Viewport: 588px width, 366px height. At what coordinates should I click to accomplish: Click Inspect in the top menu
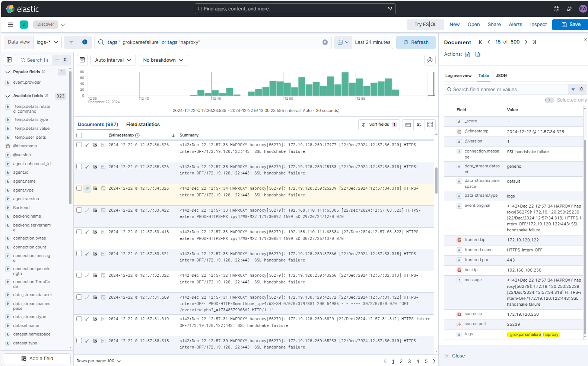538,25
